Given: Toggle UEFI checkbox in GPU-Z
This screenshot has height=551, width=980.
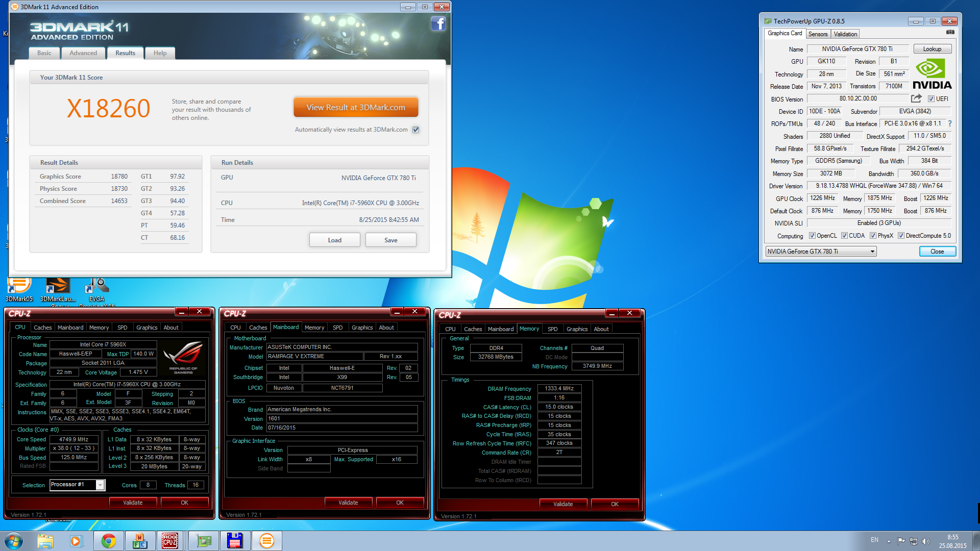Looking at the screenshot, I should click(x=931, y=99).
